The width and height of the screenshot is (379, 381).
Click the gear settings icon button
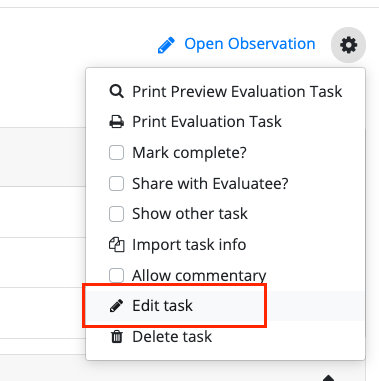pyautogui.click(x=348, y=45)
